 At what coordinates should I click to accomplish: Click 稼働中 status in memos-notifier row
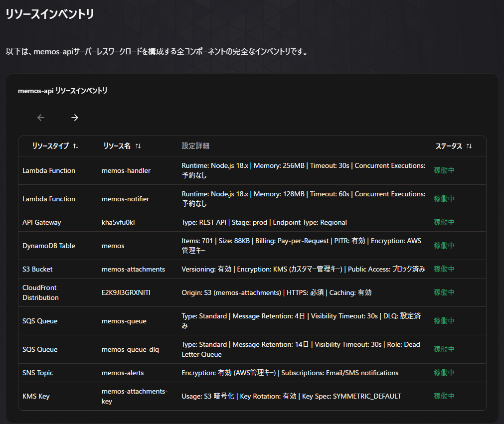[x=444, y=198]
